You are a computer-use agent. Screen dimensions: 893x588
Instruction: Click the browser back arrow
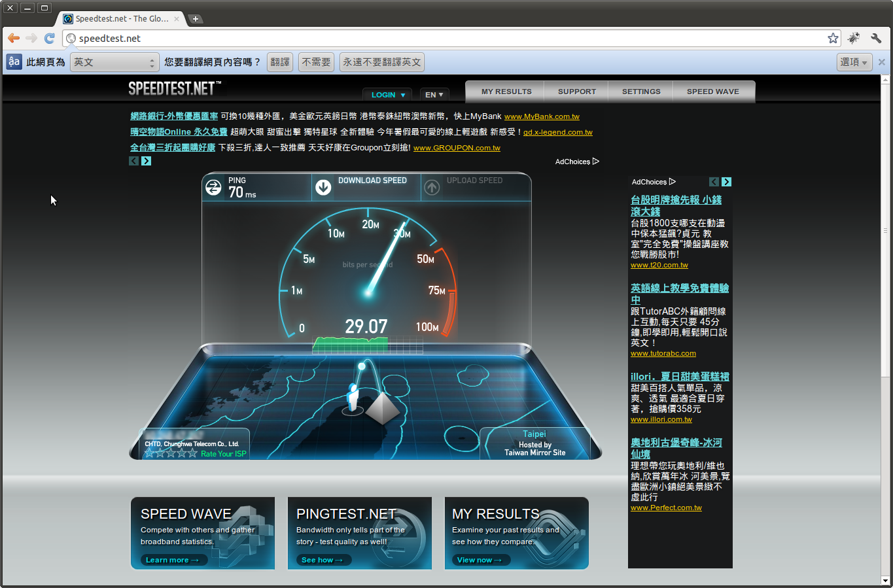click(14, 38)
